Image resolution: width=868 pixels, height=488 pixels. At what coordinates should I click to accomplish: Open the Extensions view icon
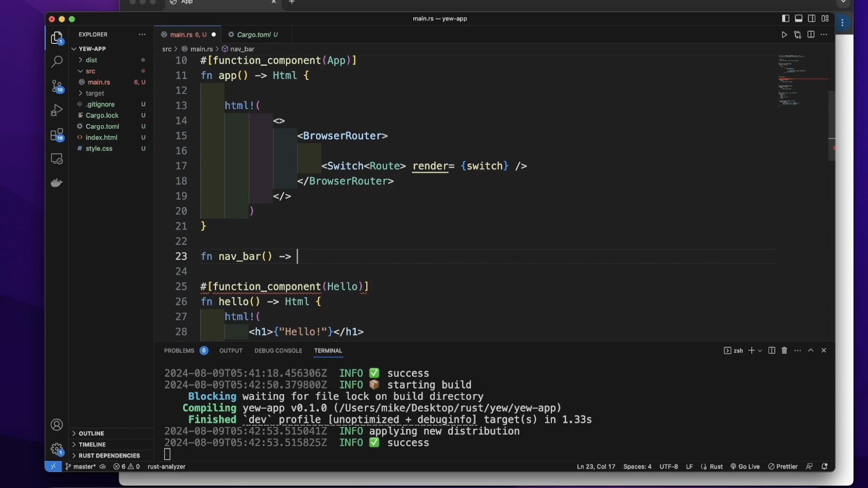click(x=57, y=135)
